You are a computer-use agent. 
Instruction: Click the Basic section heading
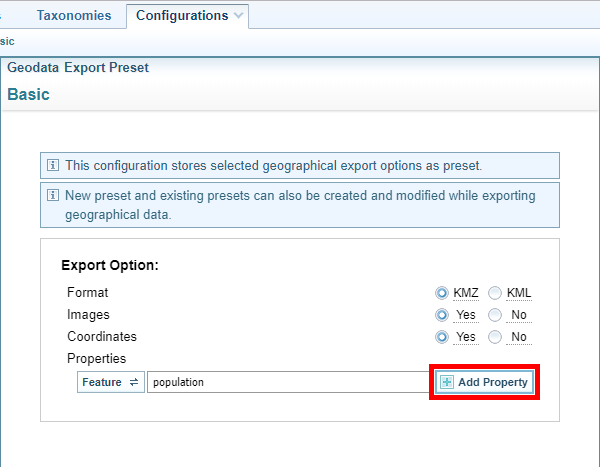[28, 94]
